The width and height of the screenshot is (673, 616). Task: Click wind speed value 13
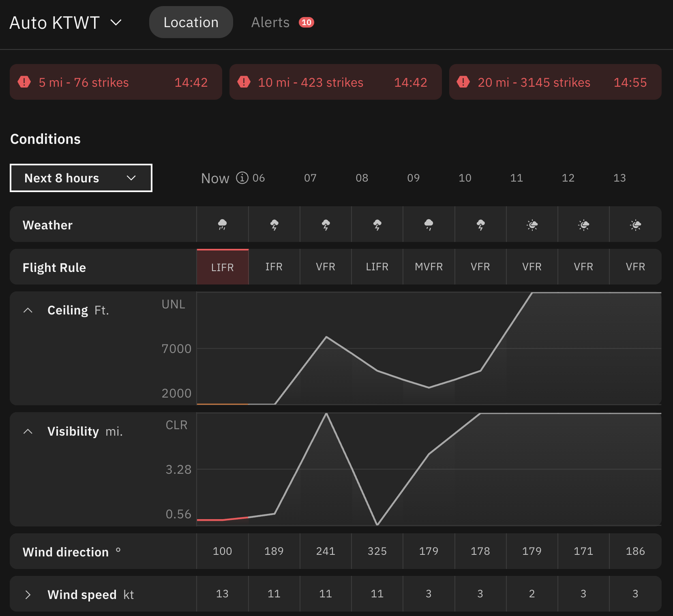222,594
